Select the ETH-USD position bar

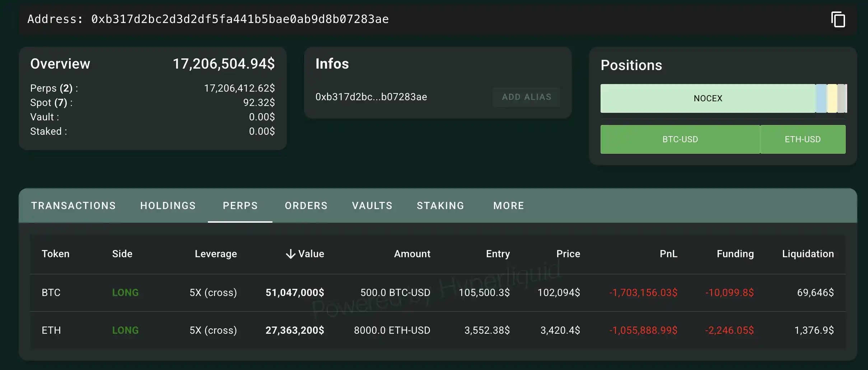pos(803,139)
